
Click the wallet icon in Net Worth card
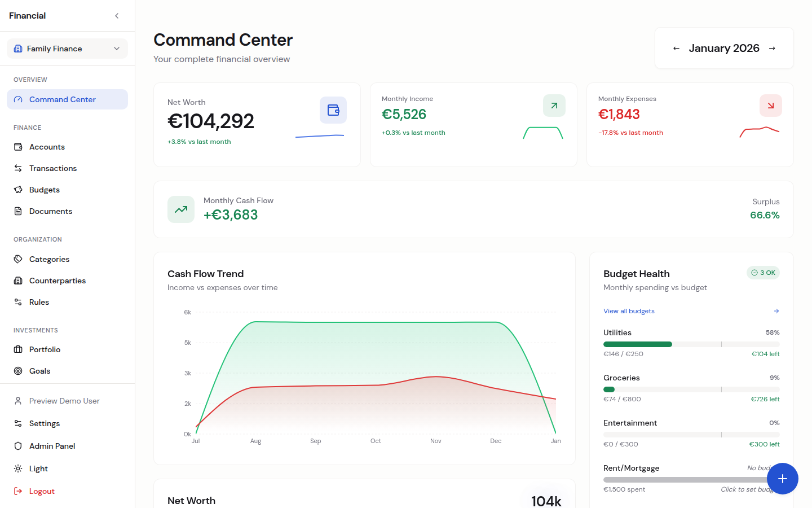(333, 110)
